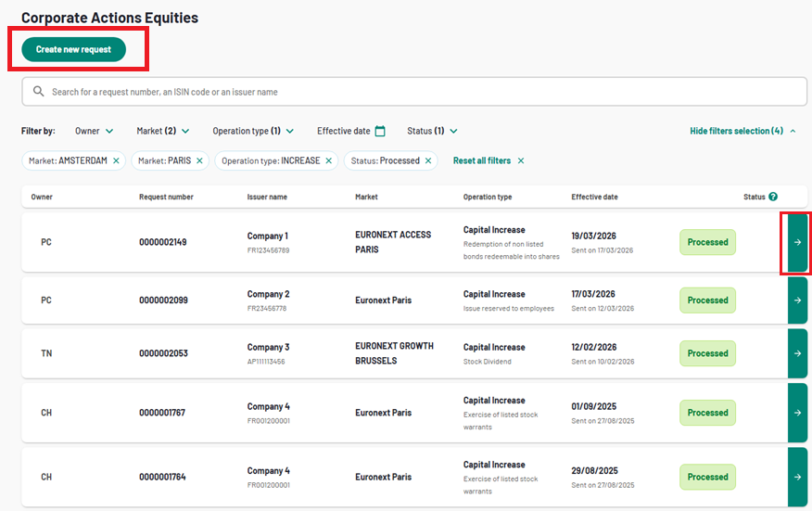This screenshot has height=511, width=812.
Task: Click the Create new request button
Action: pos(73,49)
